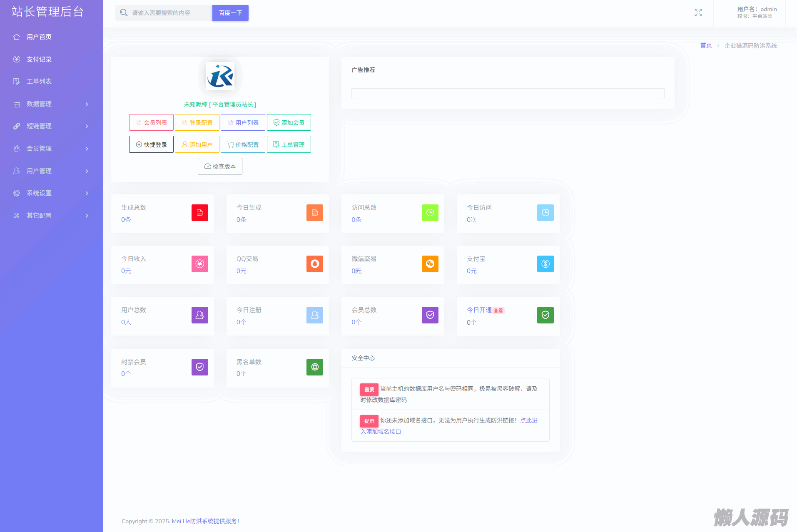Click the red 生成总数 document icon
This screenshot has height=532, width=797.
click(x=200, y=213)
